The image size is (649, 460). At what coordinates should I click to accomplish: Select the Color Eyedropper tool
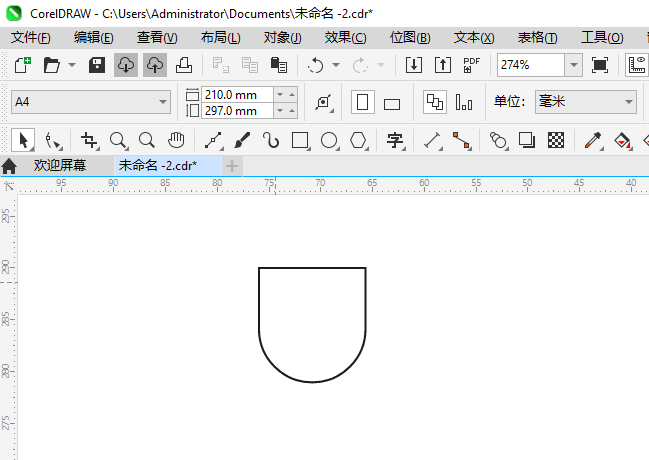pos(593,140)
